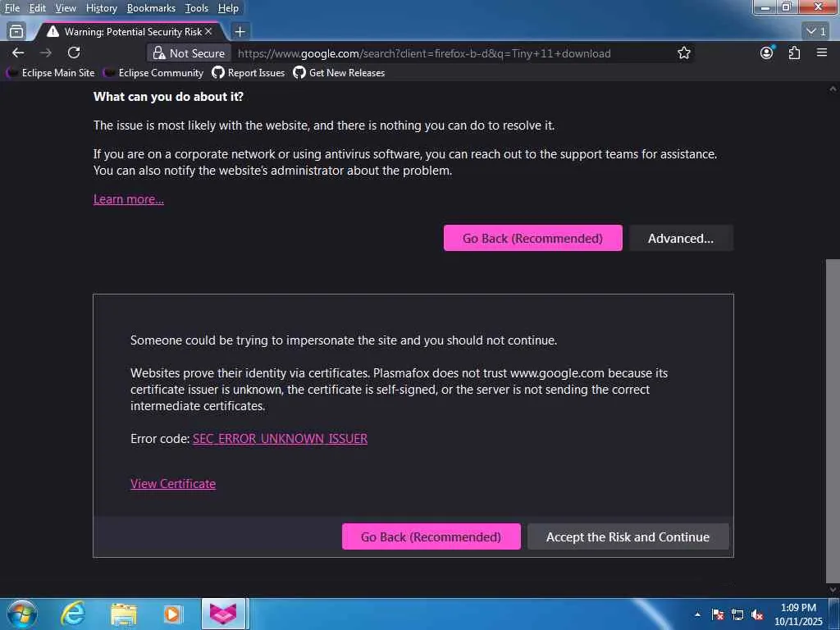Open the Get New Releases bookmark
Image resolution: width=840 pixels, height=630 pixels.
pyautogui.click(x=339, y=73)
